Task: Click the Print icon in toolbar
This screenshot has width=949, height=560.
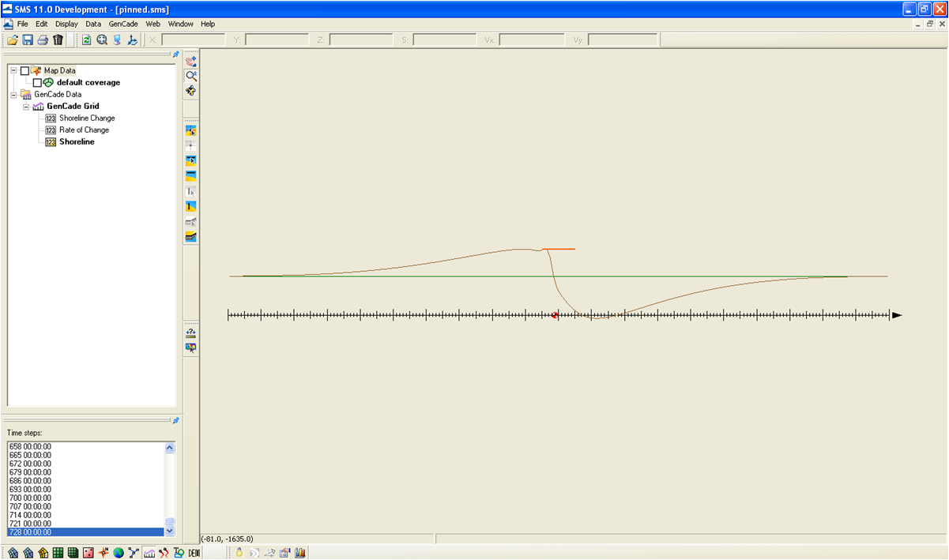Action: click(43, 39)
